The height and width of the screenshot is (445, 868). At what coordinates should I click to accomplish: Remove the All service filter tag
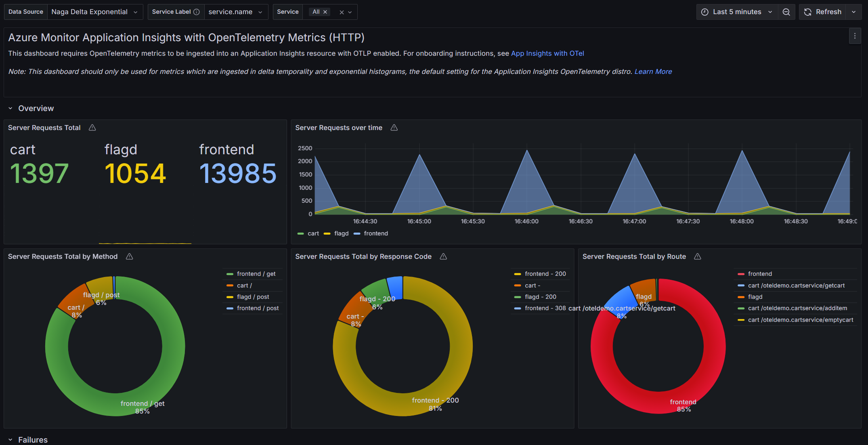tap(325, 12)
